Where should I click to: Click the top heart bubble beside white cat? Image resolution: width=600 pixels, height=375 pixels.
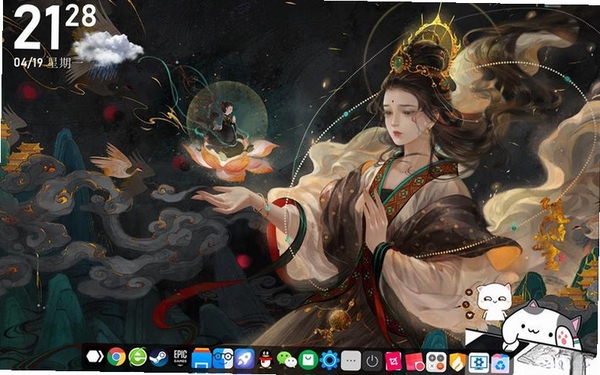(469, 293)
